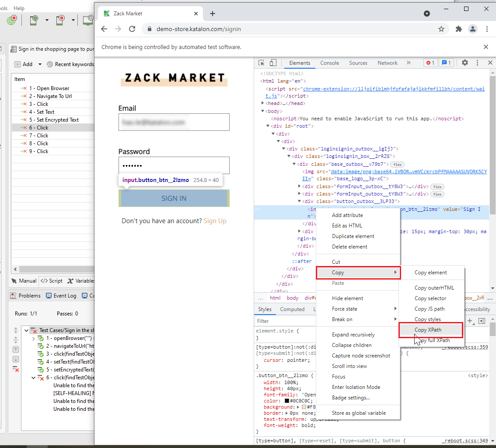The height and width of the screenshot is (448, 496).
Task: Click the background color swatch in styles
Action: (x=304, y=407)
